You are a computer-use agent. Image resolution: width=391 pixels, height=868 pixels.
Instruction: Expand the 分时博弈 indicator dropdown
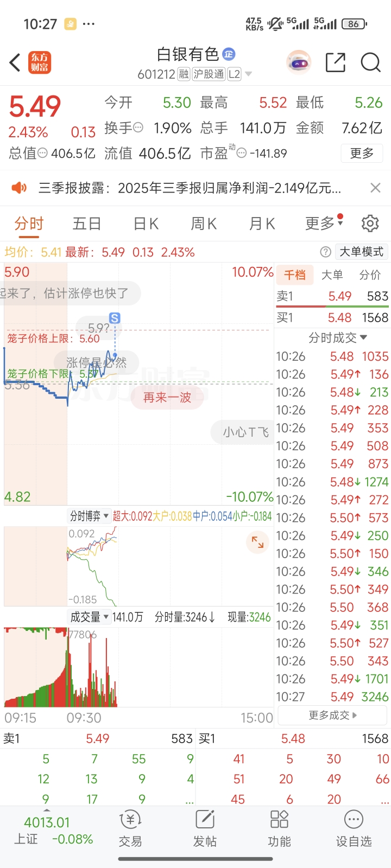tap(90, 516)
